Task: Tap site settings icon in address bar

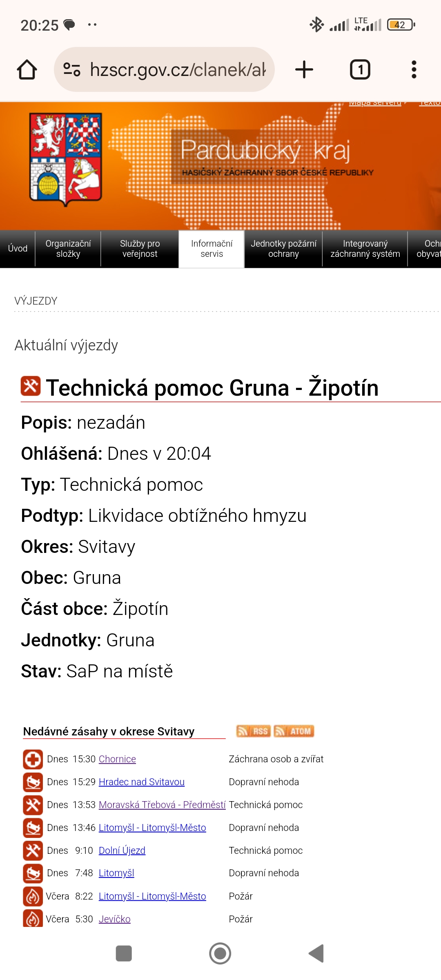Action: [72, 69]
